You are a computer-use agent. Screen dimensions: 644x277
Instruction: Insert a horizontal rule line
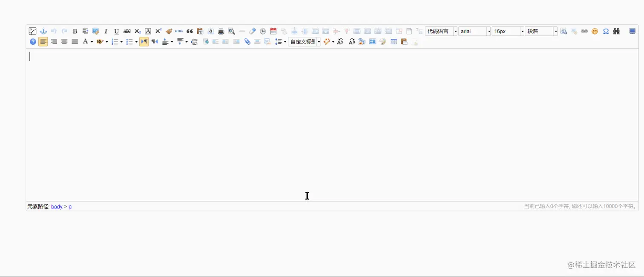point(241,31)
